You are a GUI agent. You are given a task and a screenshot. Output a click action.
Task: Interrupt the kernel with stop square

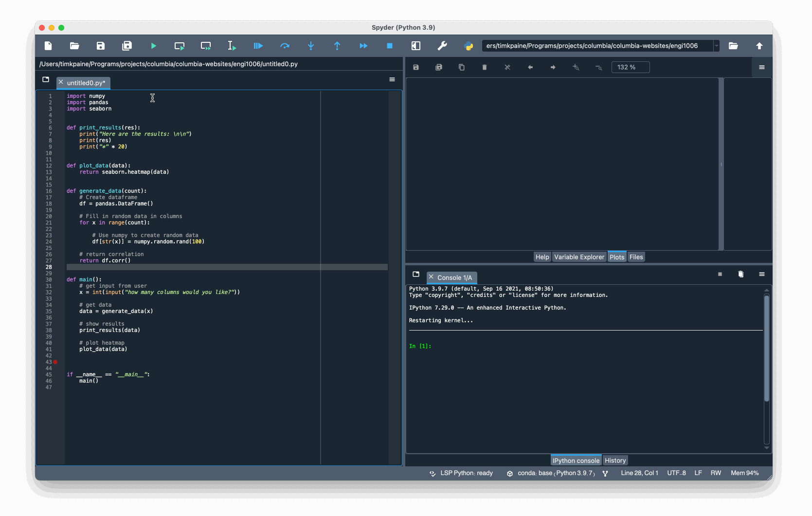point(720,274)
